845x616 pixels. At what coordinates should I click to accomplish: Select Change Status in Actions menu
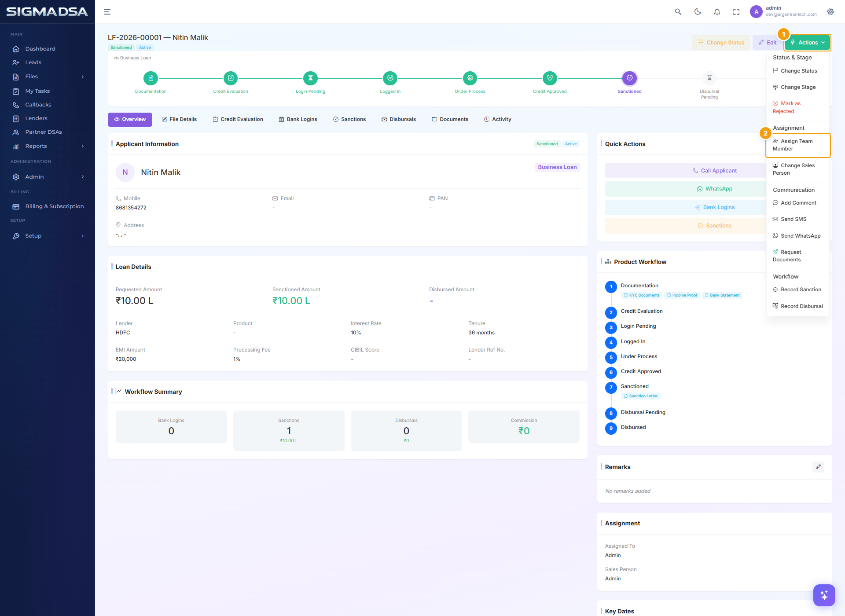(798, 71)
